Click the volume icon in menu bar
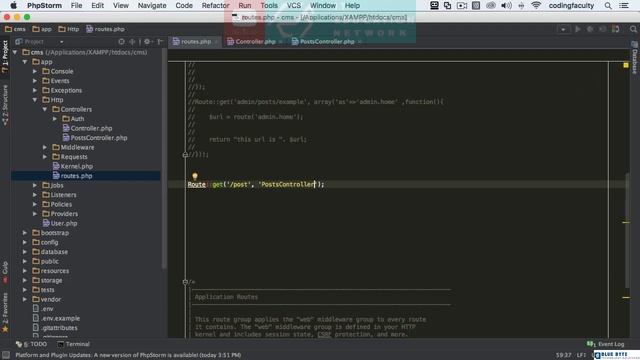The image size is (640, 360). pos(506,5)
